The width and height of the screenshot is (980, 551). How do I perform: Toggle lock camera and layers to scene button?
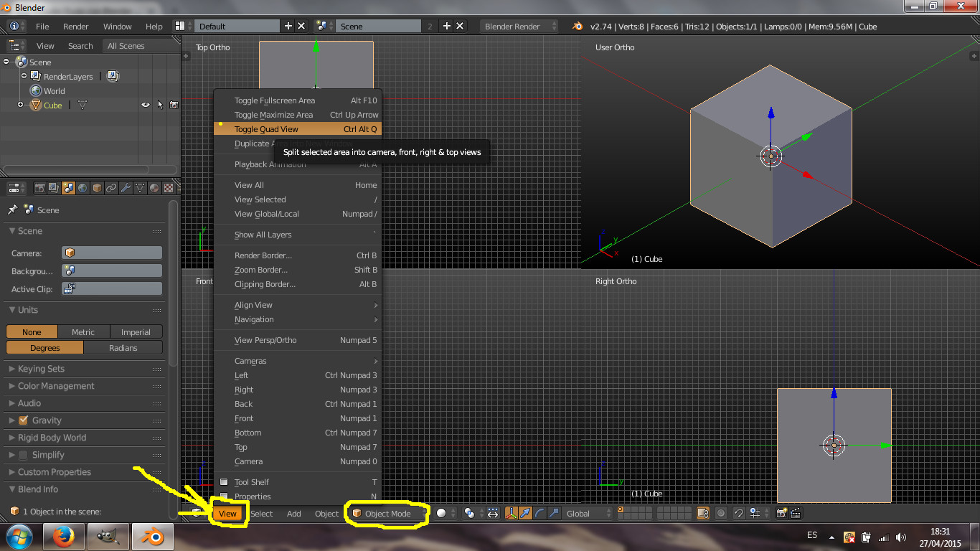tap(703, 513)
